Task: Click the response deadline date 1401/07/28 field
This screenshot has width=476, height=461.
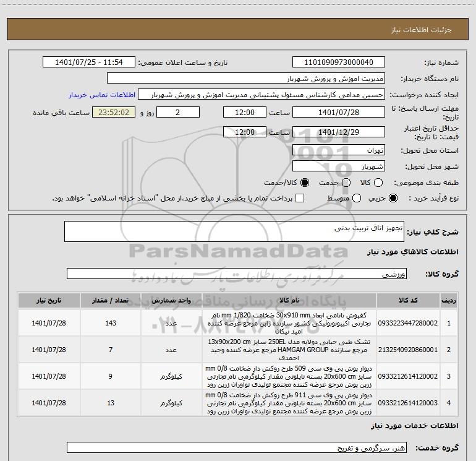Action: [339, 112]
